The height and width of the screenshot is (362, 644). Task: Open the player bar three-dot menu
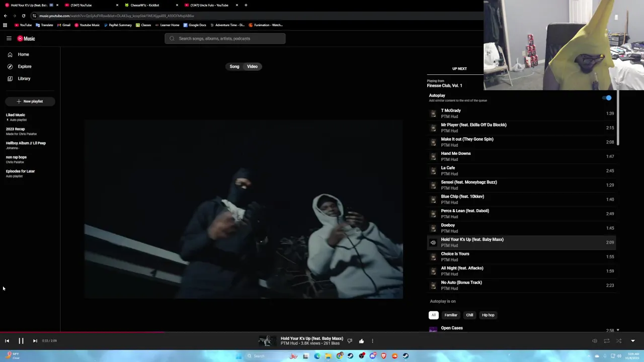tap(372, 341)
